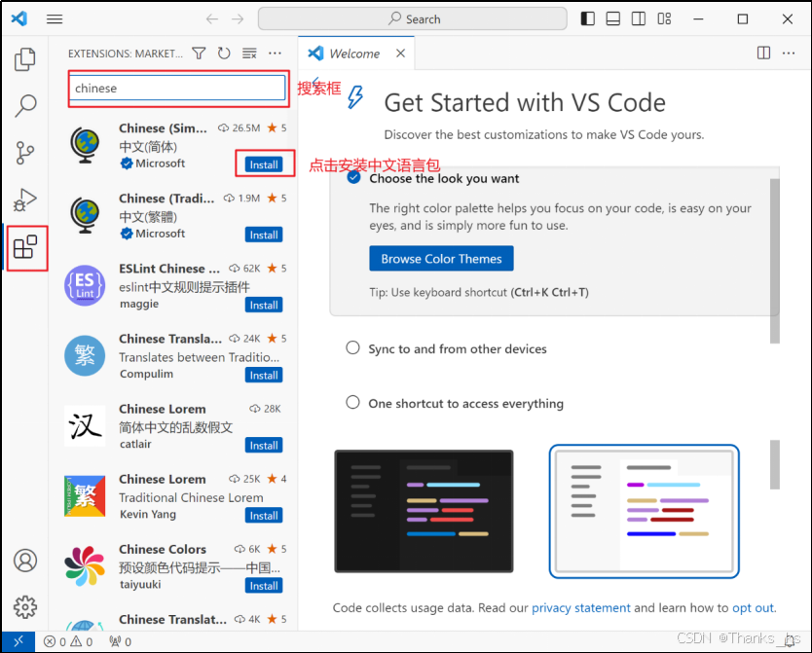Screen dimensions: 812x653
Task: Click the ports forwarded status item
Action: (120, 642)
